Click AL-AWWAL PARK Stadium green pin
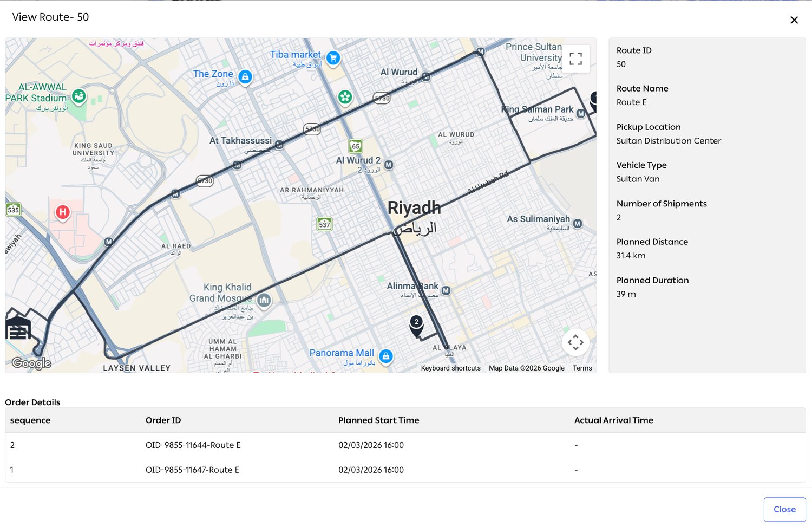Image resolution: width=812 pixels, height=526 pixels. click(x=79, y=96)
